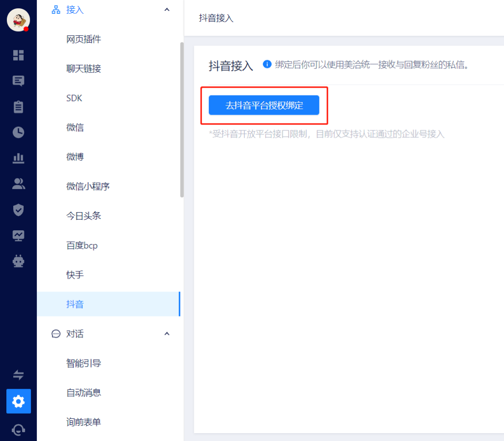
Task: Open the clock history icon
Action: tap(18, 132)
